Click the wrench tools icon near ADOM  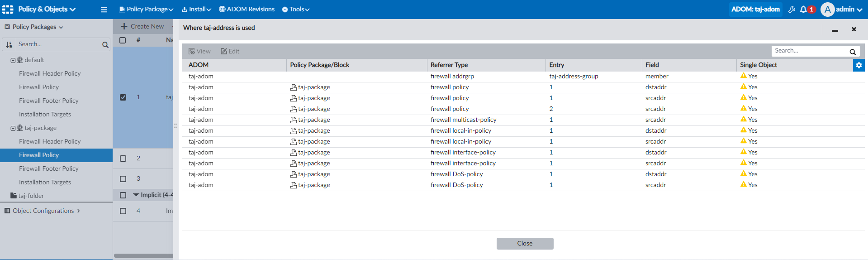(x=792, y=10)
